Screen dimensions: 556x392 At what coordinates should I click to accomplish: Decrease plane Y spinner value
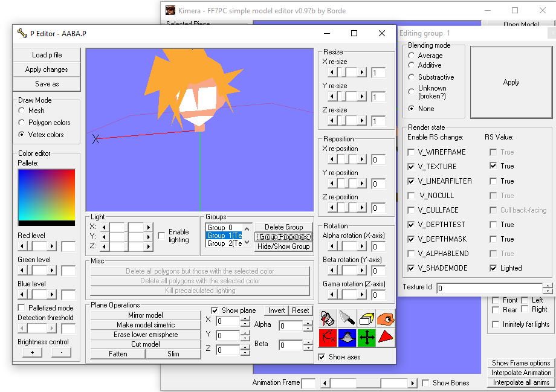click(245, 338)
